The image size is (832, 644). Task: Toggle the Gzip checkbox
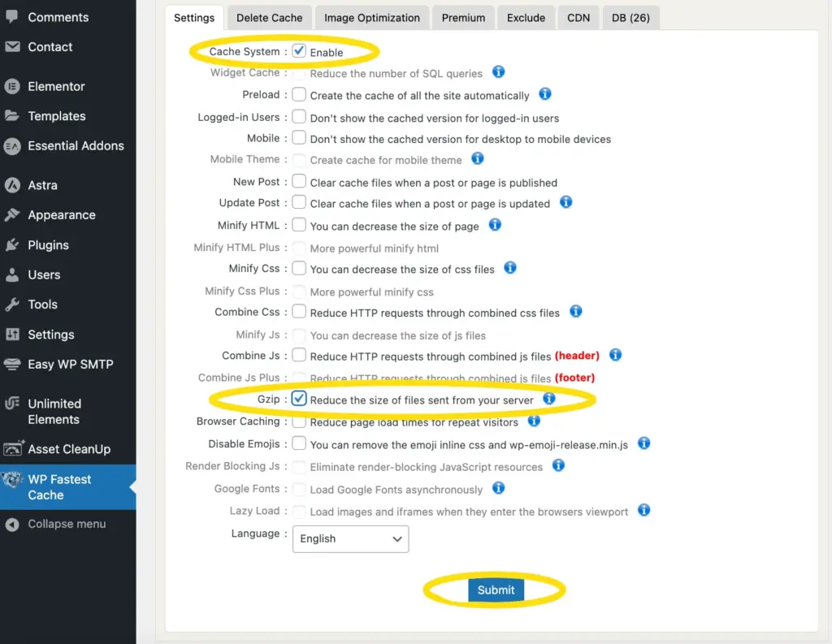[299, 399]
